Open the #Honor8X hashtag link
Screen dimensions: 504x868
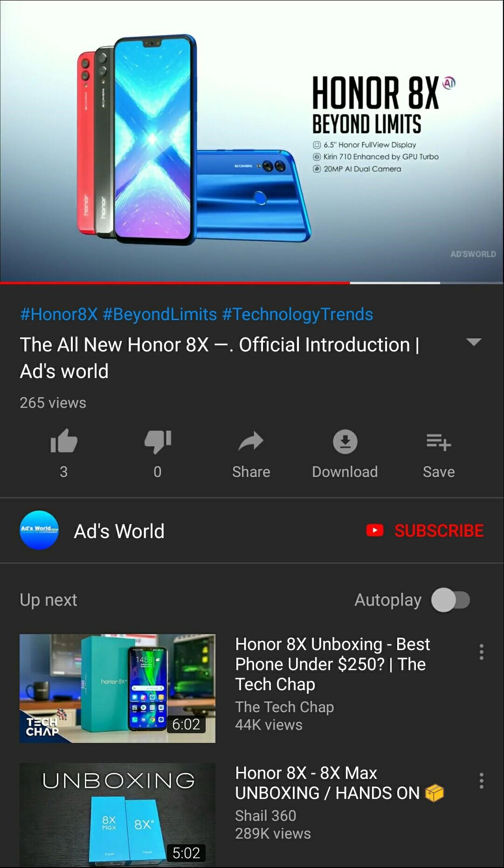[59, 315]
